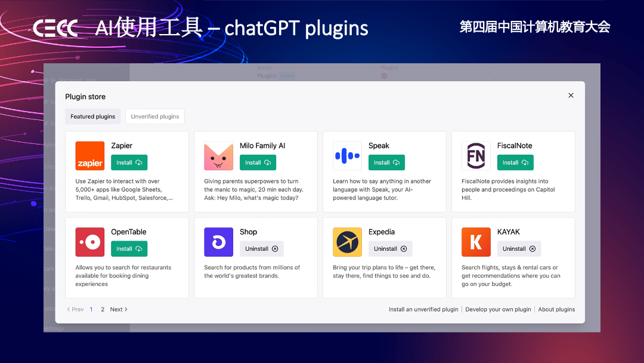Install the Milo Family AI plugin

coord(258,162)
